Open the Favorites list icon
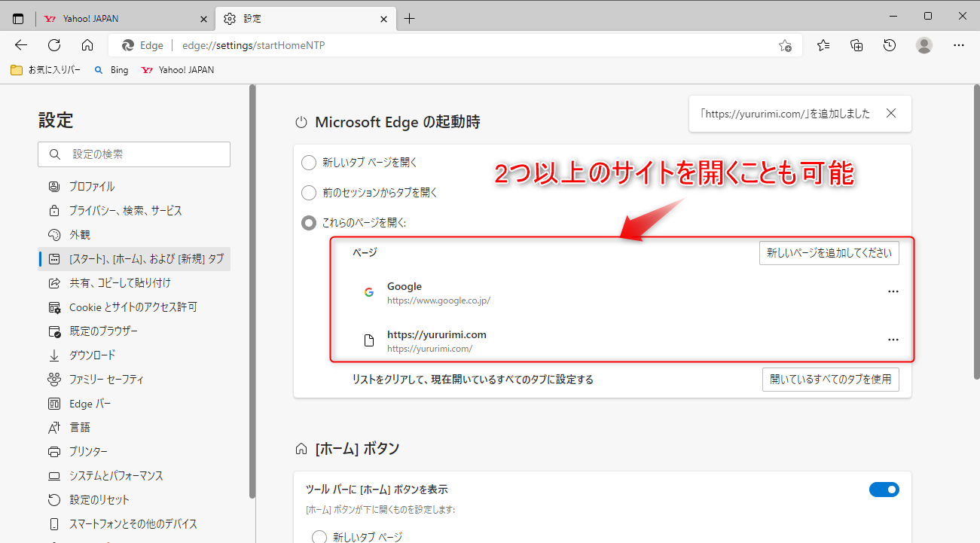The image size is (980, 543). 823,45
